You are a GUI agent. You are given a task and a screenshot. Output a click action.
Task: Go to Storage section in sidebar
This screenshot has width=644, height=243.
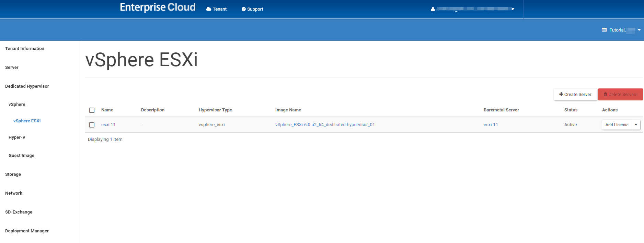pos(13,174)
